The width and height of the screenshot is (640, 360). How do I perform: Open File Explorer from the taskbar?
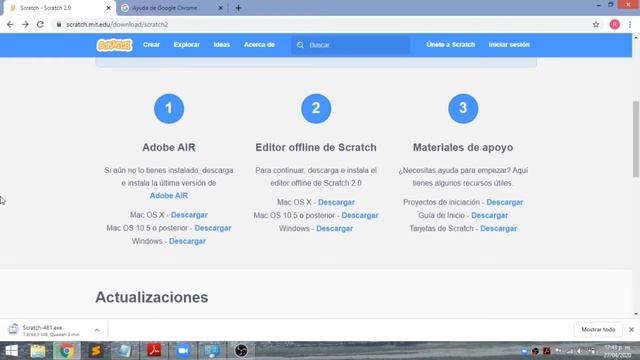[x=38, y=351]
